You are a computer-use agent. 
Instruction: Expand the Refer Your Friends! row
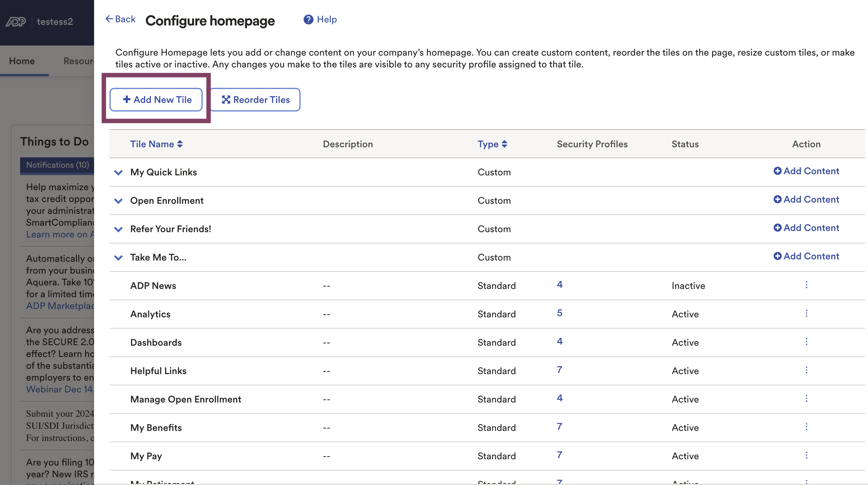pyautogui.click(x=118, y=229)
